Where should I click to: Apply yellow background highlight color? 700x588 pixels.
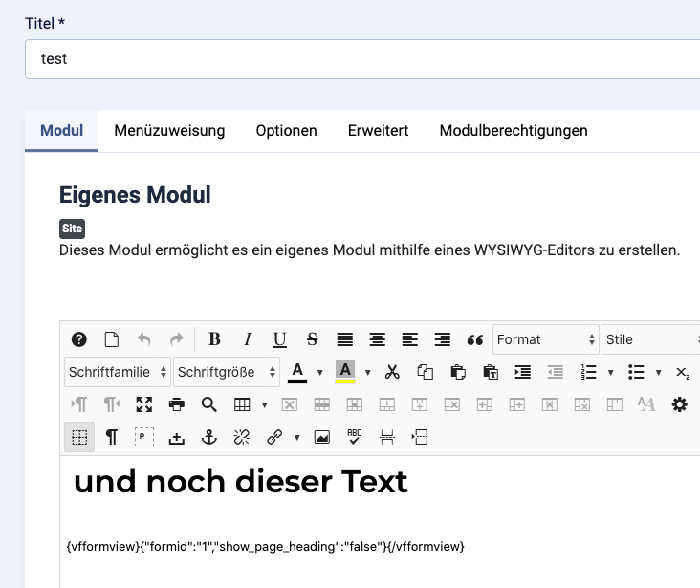tap(345, 372)
